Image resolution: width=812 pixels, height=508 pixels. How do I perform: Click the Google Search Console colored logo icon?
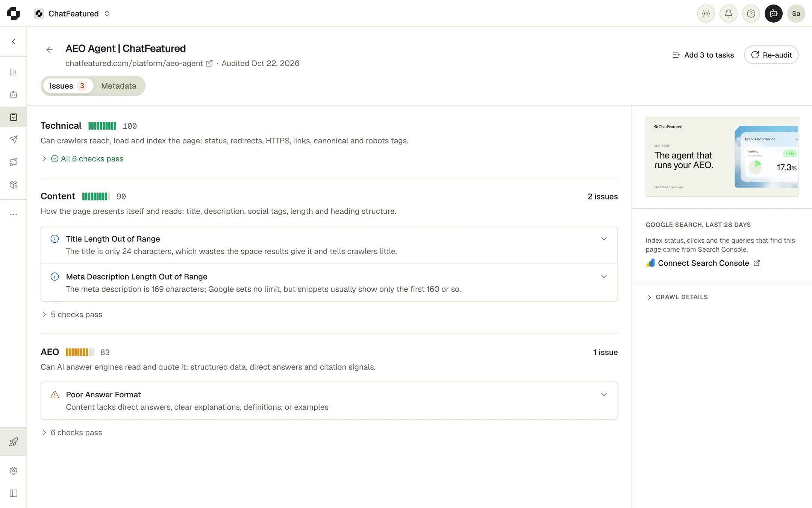pyautogui.click(x=650, y=263)
